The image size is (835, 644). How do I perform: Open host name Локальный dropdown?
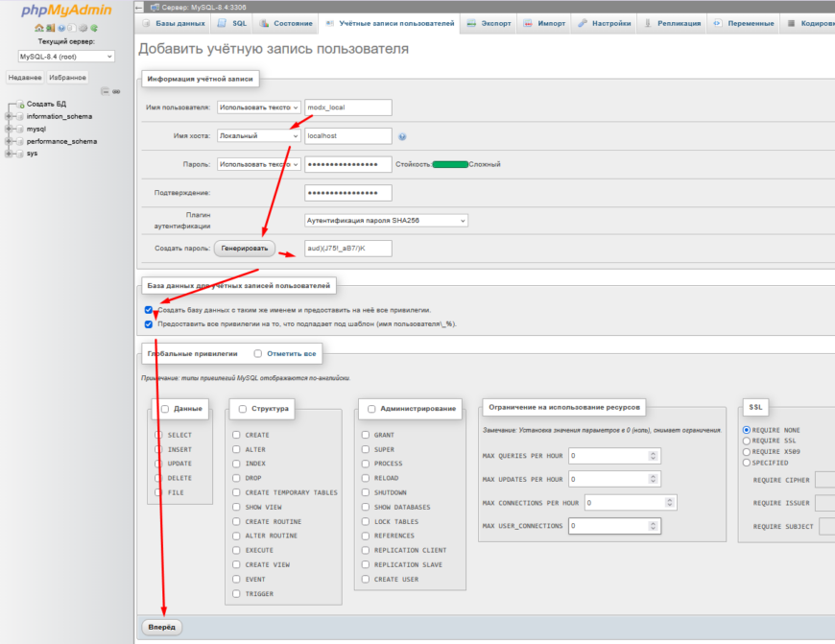pos(259,136)
